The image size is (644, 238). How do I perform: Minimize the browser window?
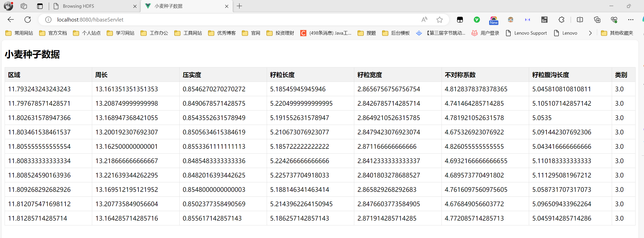click(611, 6)
